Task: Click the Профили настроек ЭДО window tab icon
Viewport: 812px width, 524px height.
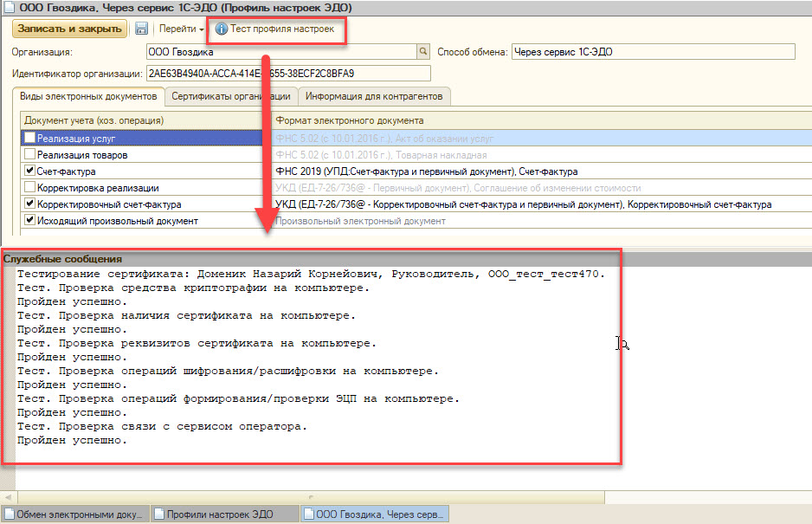Action: pos(159,514)
